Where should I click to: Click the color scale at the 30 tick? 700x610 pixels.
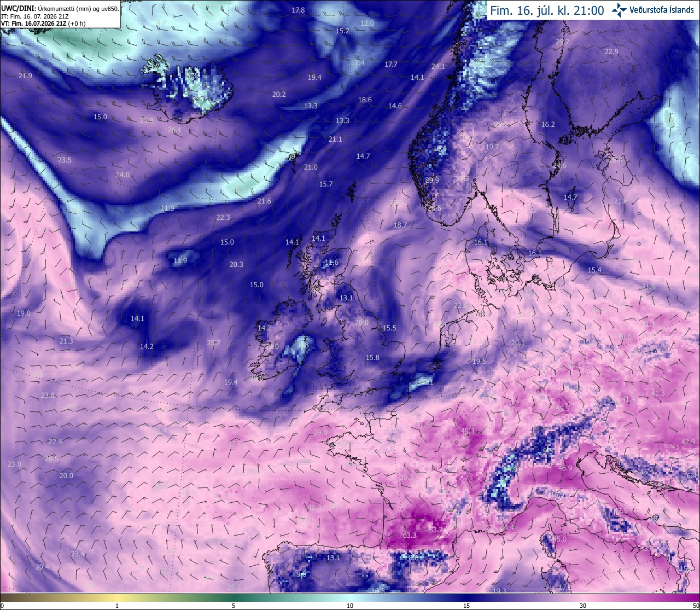[x=583, y=599]
